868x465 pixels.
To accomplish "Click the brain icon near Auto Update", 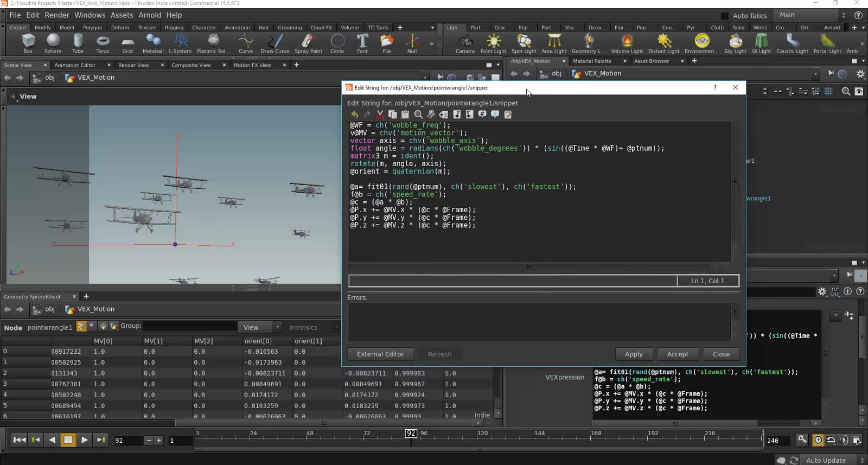I will (781, 460).
